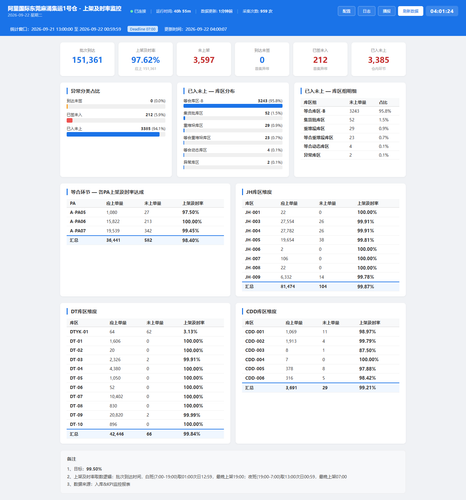Click the 3,385 red value card
Screen dimensions: 466x500
click(x=379, y=59)
